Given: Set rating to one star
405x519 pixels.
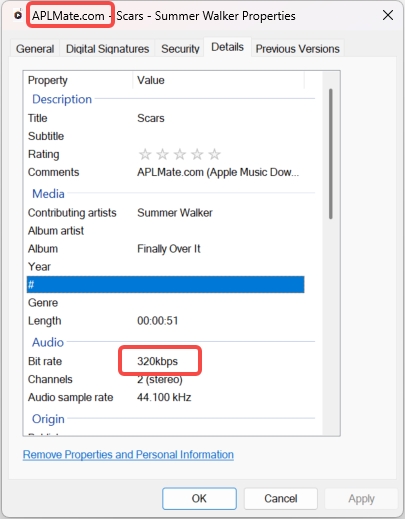Looking at the screenshot, I should point(145,154).
